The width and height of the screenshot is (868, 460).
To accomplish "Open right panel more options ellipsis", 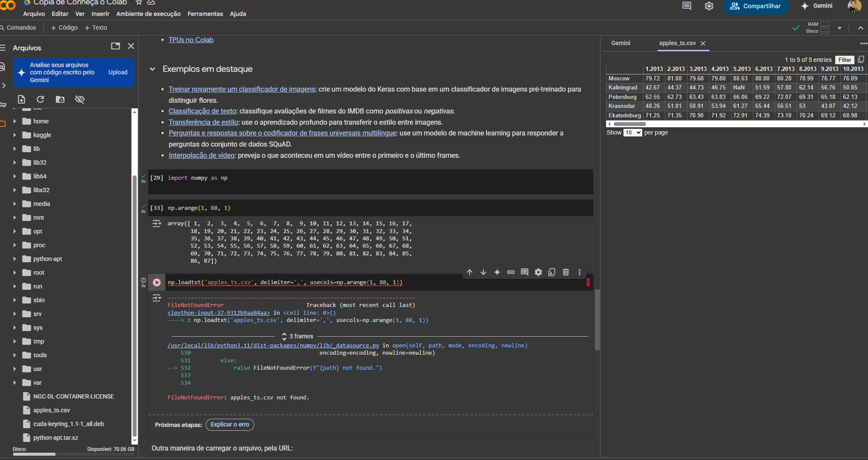I will [x=863, y=43].
